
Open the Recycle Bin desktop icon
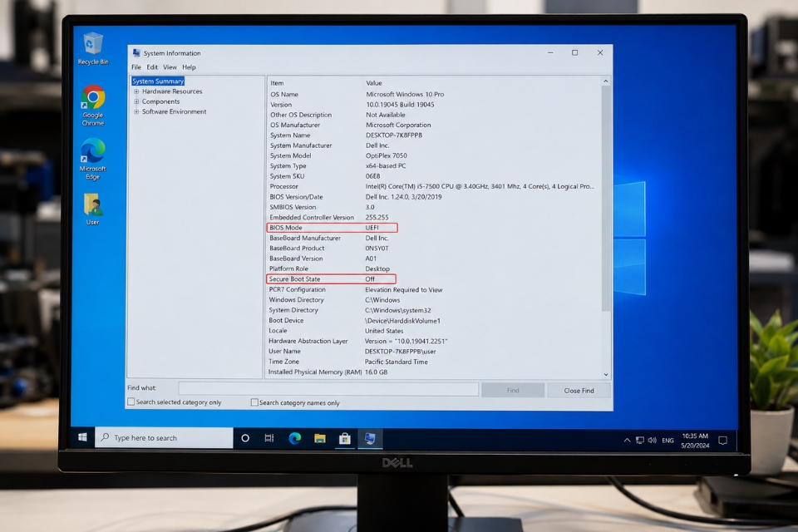93,48
